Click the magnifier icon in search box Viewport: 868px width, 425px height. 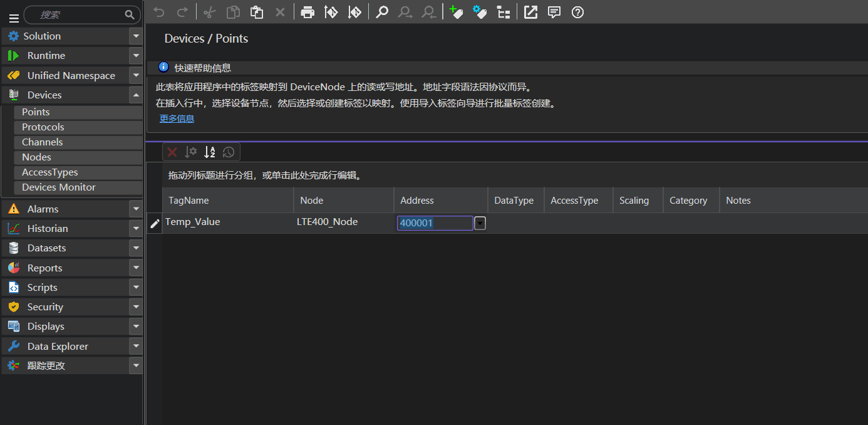pyautogui.click(x=130, y=14)
